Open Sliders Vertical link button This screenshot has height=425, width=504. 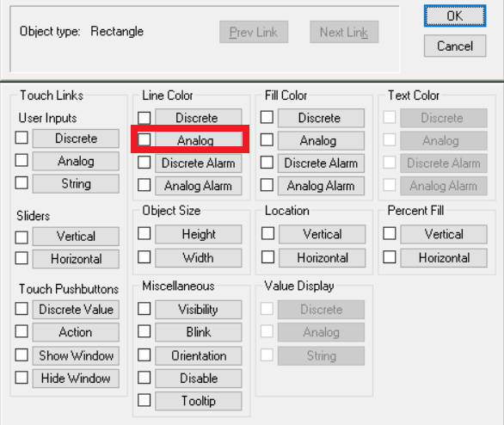[76, 237]
